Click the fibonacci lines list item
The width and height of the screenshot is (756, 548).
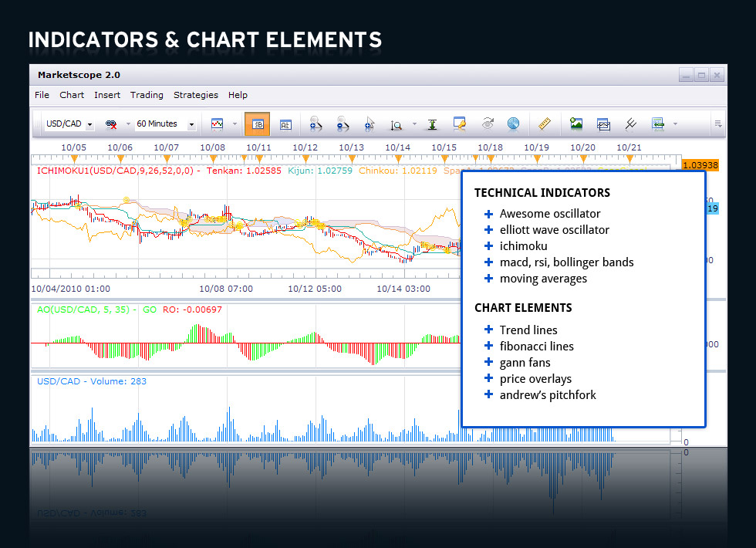[537, 347]
